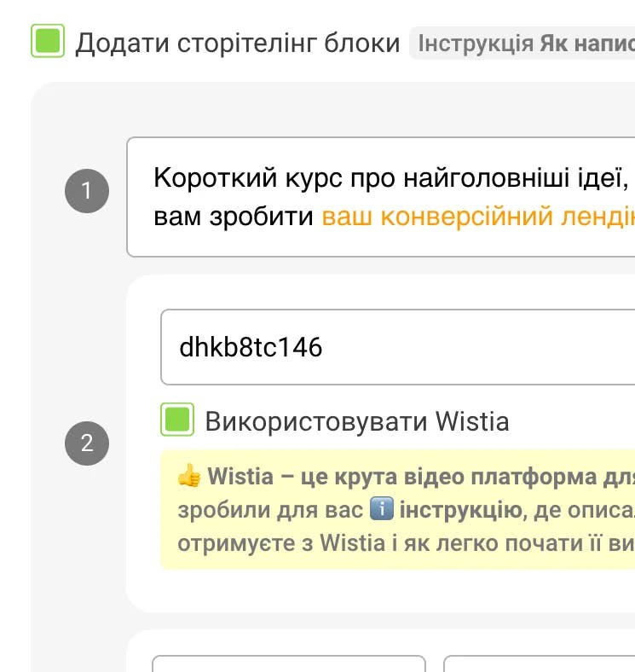635x672 pixels.
Task: Focus the bottom right empty input field
Action: 539,663
